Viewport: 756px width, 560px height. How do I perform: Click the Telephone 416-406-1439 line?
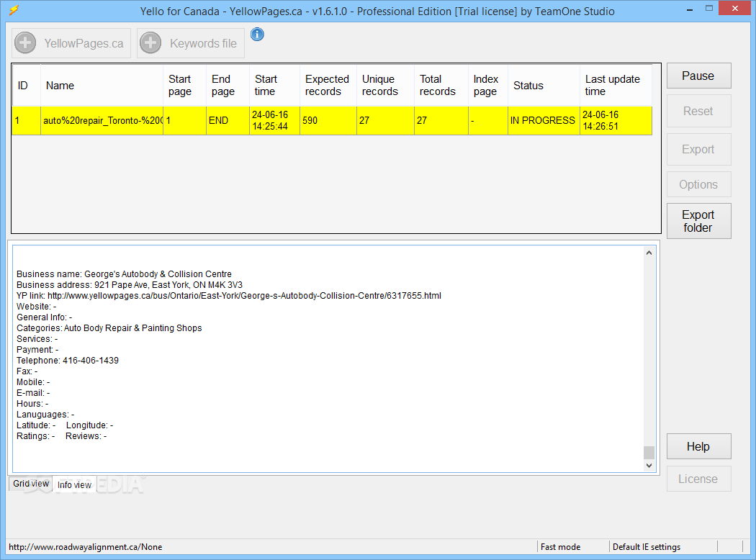tap(68, 361)
